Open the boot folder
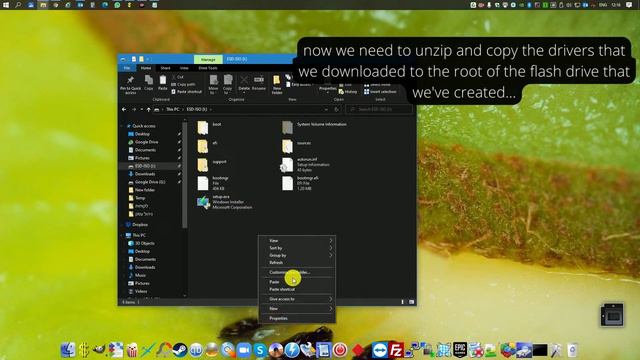 click(210, 127)
